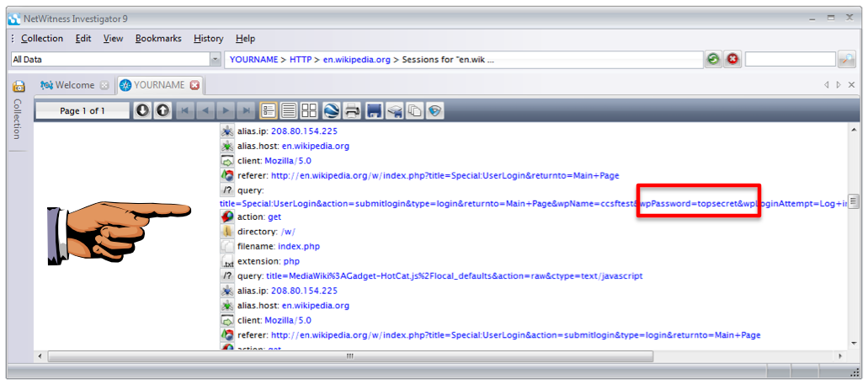Click the up-arrow circle toolbar icon
This screenshot has width=868, height=385.
coord(162,111)
